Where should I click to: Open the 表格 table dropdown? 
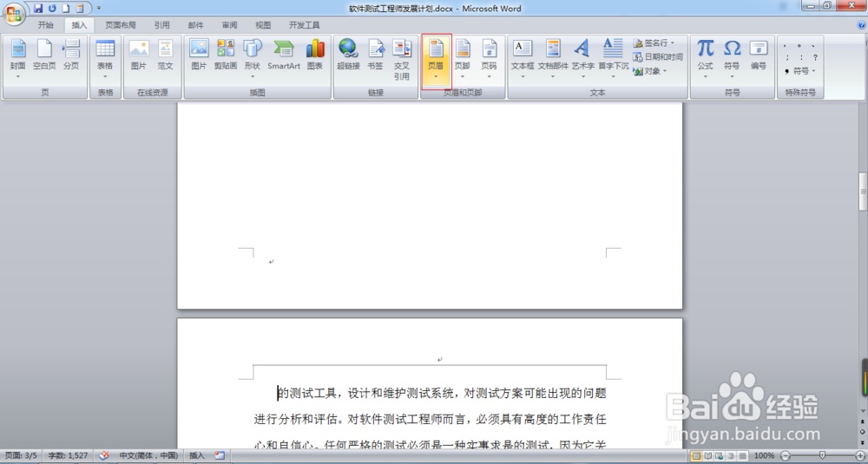[x=105, y=59]
